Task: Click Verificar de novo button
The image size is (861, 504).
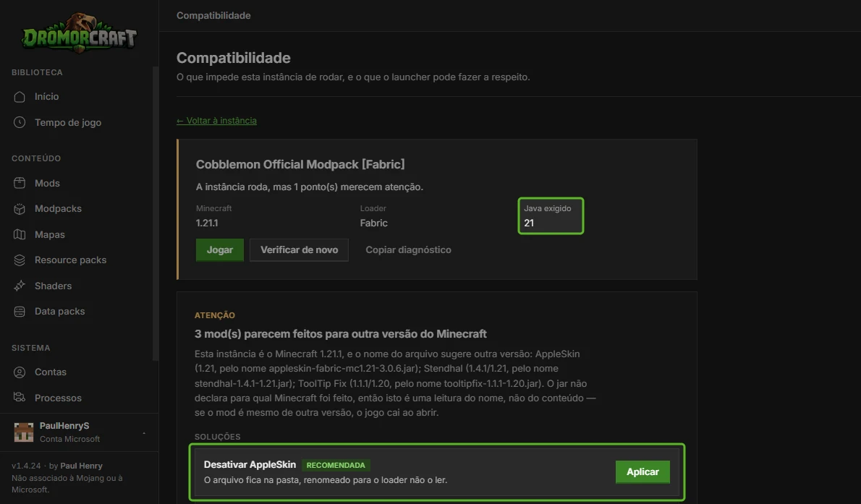Action: tap(300, 249)
